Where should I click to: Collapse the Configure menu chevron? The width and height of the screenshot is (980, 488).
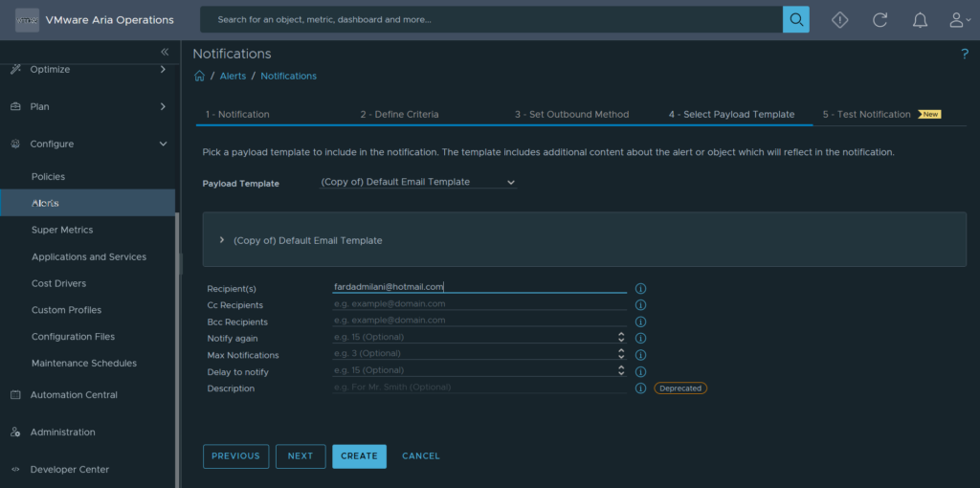pos(163,144)
